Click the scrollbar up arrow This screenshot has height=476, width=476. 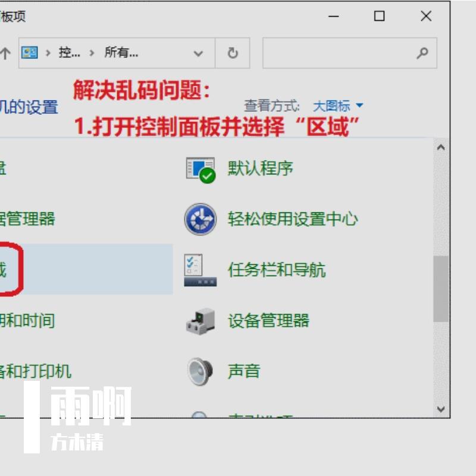pyautogui.click(x=441, y=148)
